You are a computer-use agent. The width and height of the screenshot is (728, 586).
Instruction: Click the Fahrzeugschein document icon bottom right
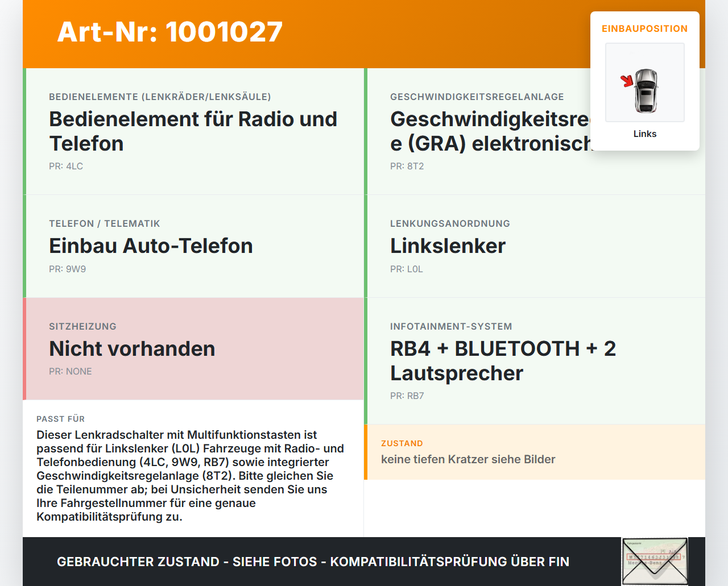[x=655, y=562]
